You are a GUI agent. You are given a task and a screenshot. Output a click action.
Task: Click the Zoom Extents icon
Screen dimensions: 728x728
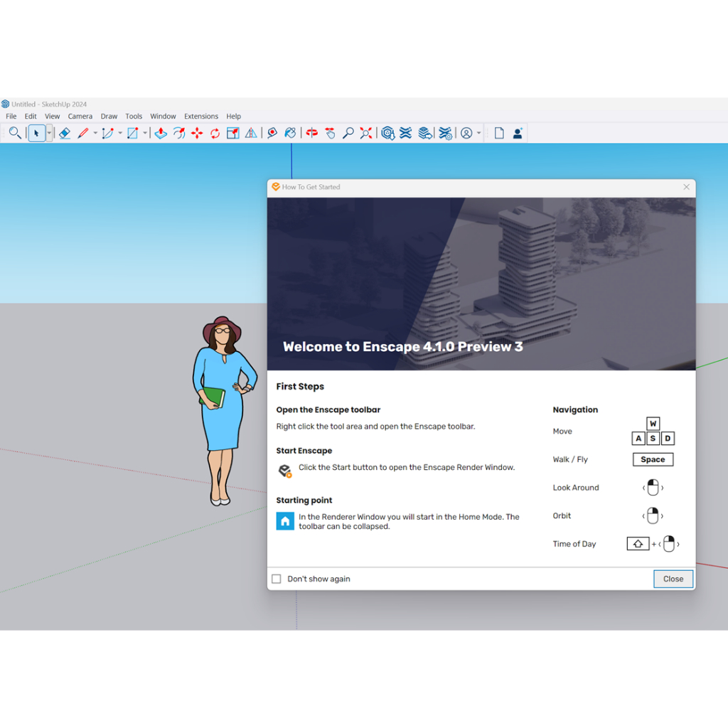click(x=366, y=133)
